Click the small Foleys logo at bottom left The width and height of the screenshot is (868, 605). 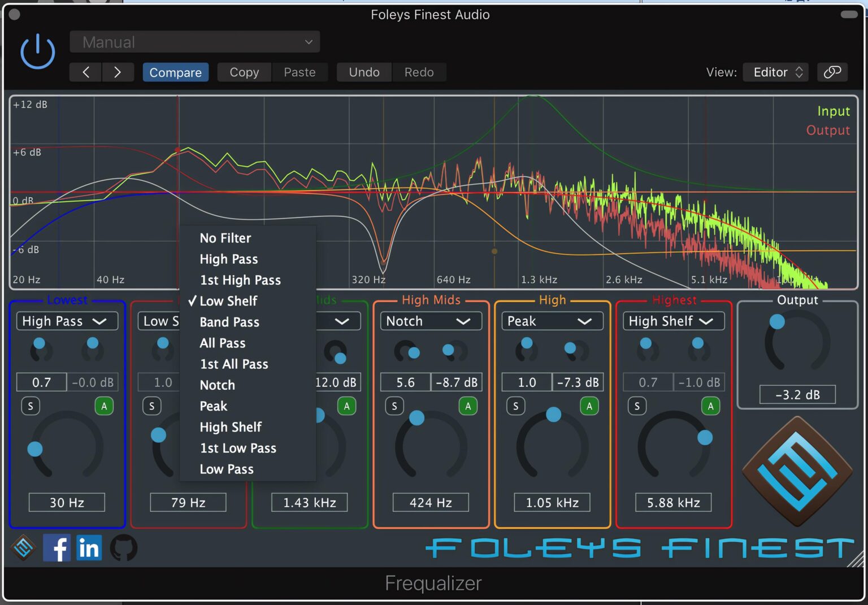point(24,547)
